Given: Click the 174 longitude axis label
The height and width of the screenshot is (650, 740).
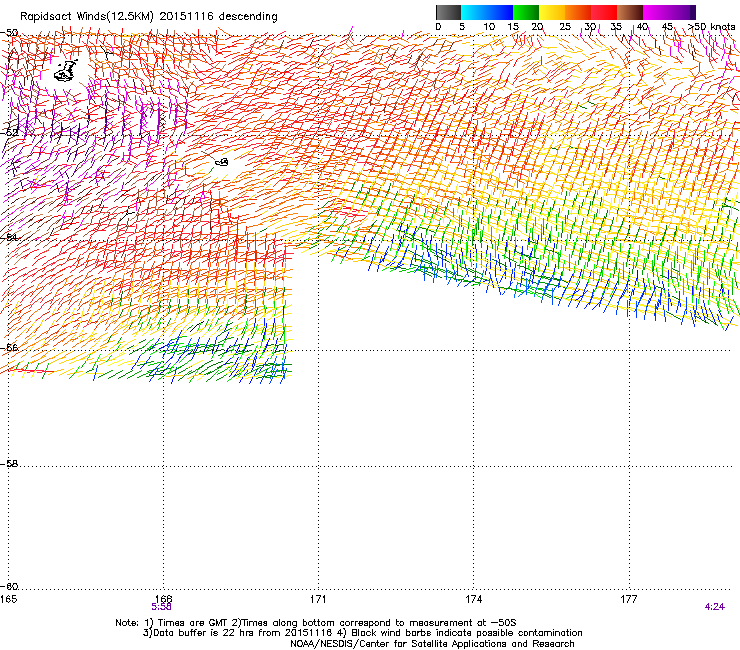Looking at the screenshot, I should coord(473,599).
